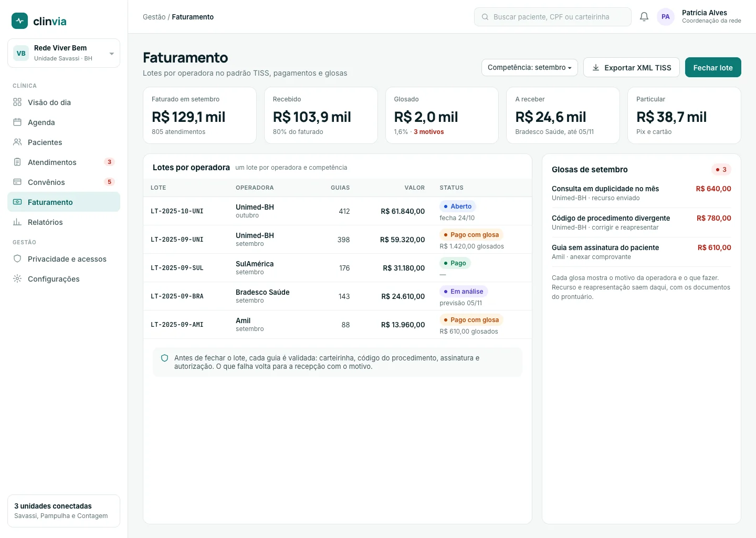Click the Configurações gear icon
Screen dimensions: 756x538
click(x=17, y=279)
